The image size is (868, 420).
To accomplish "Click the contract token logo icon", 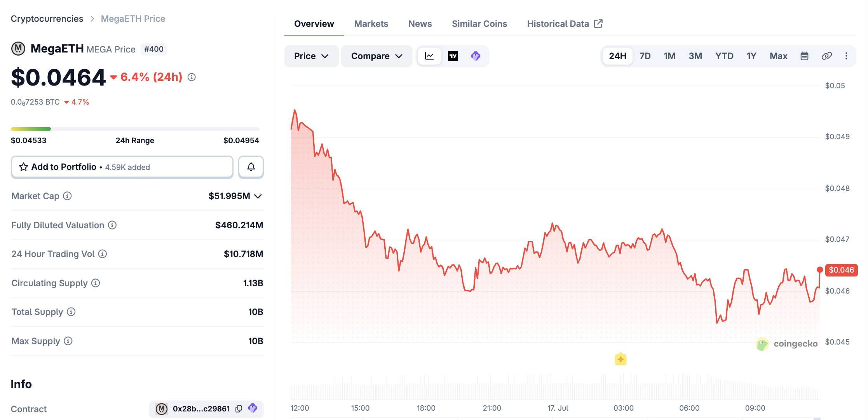I will click(162, 409).
